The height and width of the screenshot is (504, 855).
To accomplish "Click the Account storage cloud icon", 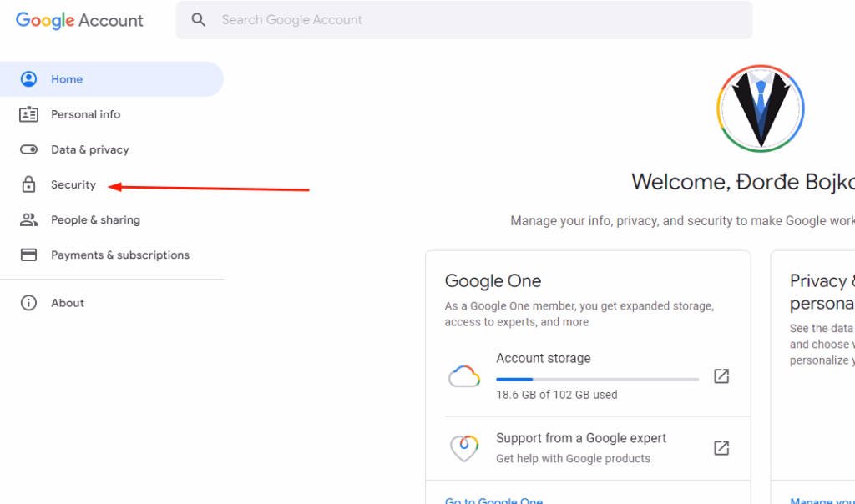I will coord(464,376).
